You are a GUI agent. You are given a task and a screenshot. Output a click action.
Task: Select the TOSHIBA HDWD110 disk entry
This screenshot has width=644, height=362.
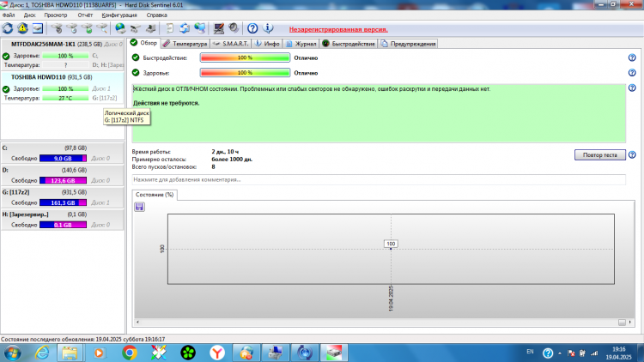click(x=63, y=87)
